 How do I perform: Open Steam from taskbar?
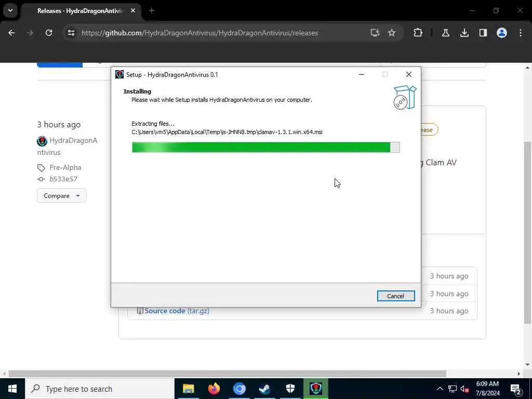click(264, 389)
